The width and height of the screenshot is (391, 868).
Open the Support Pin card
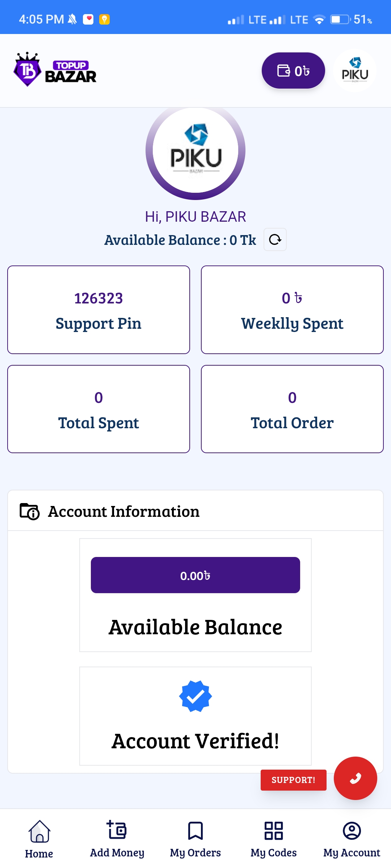[98, 310]
